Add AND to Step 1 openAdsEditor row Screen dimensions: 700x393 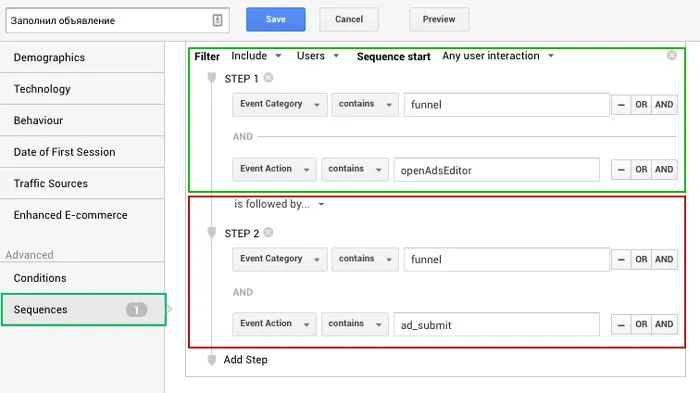click(x=664, y=170)
